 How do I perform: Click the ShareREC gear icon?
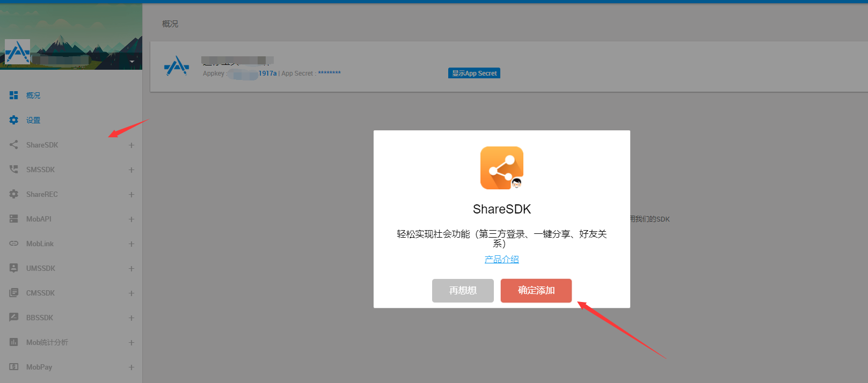[x=14, y=194]
